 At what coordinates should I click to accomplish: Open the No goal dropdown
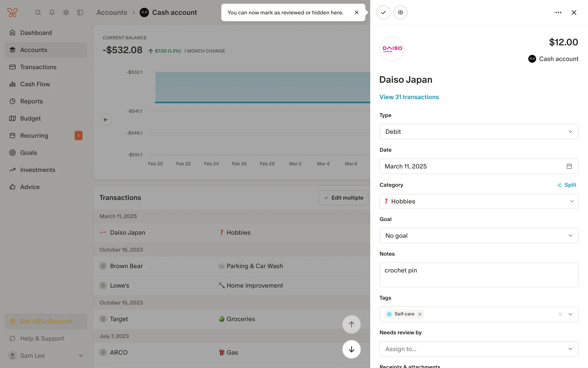(x=479, y=236)
